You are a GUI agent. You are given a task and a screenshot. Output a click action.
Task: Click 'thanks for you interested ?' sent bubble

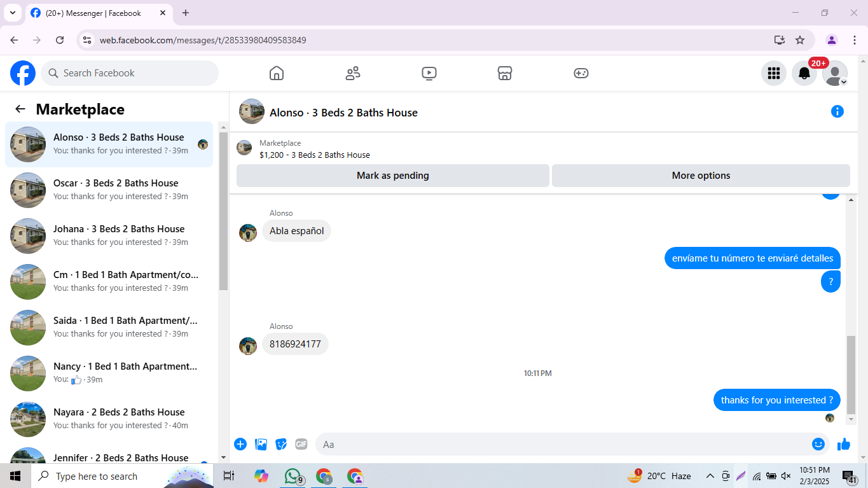(x=777, y=400)
